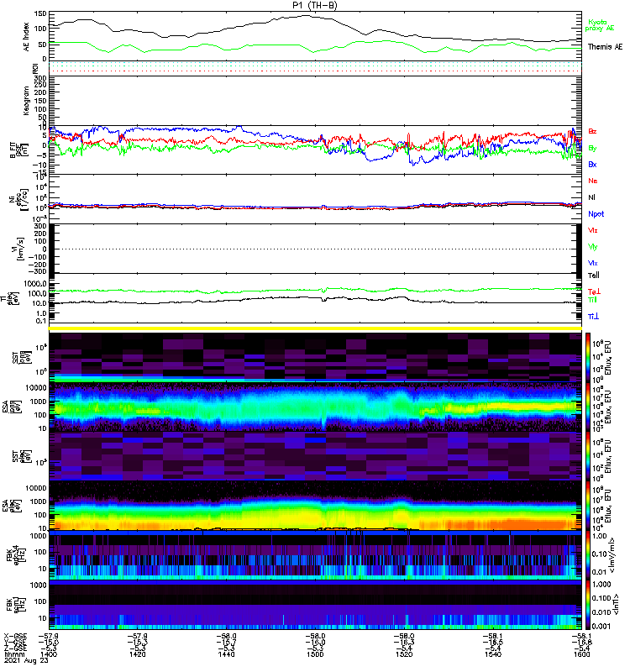
Task: Click the FBK edc34 [Hz] axis label
Action: pos(16,555)
